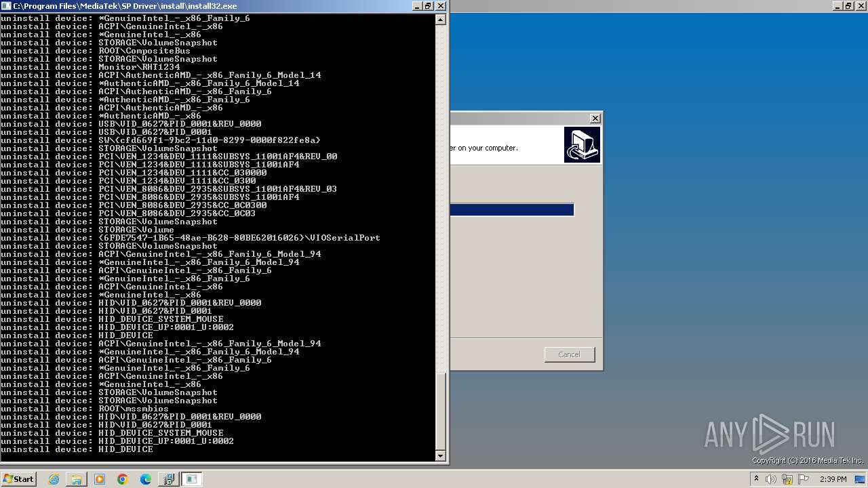Select the PCI VEN_8086 line ending REV_03

coord(169,189)
